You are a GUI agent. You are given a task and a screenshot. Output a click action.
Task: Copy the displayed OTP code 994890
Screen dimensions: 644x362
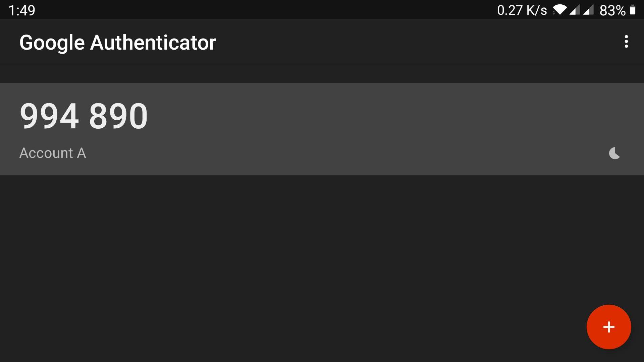point(84,115)
